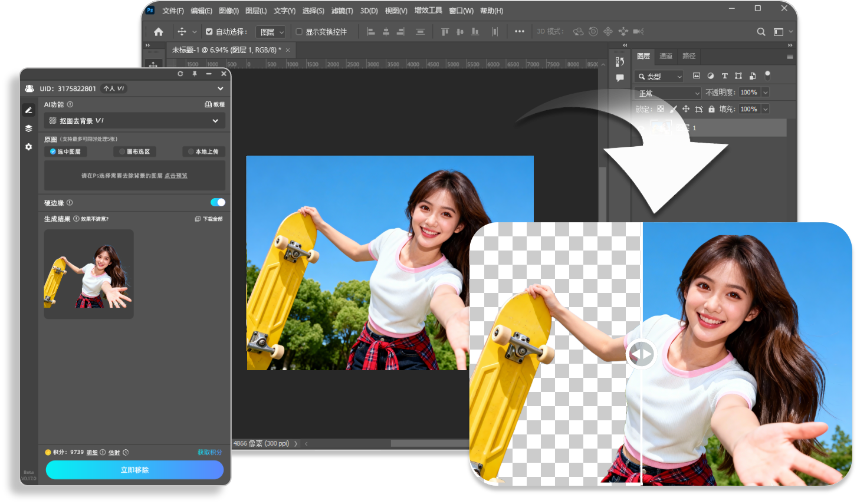The width and height of the screenshot is (857, 504).
Task: Click the 下载全部 download icon
Action: tap(198, 218)
